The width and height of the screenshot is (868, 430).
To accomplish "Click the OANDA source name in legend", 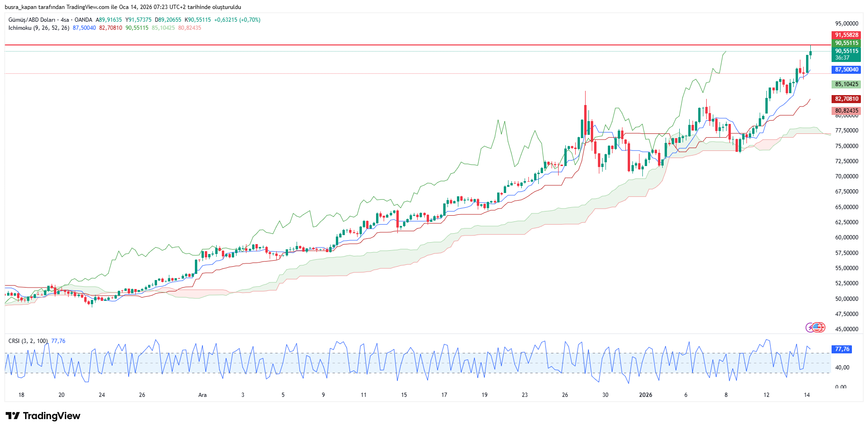I will [x=83, y=20].
